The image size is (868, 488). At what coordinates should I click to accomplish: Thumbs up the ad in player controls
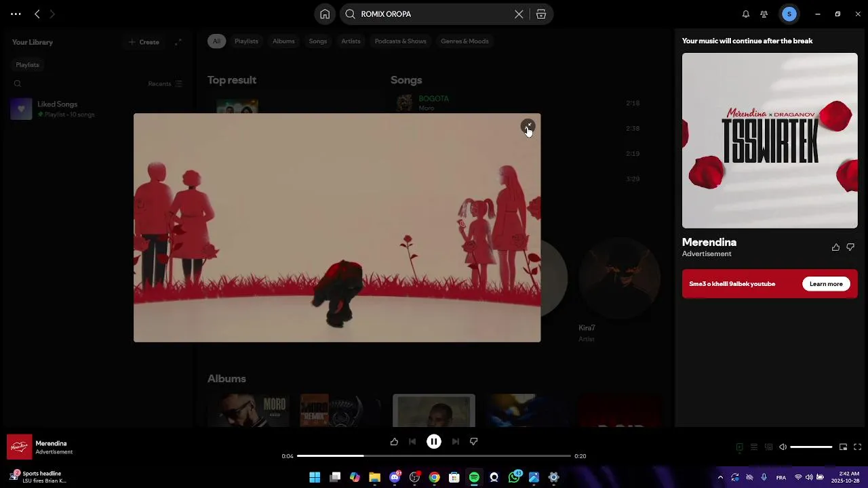pos(394,442)
